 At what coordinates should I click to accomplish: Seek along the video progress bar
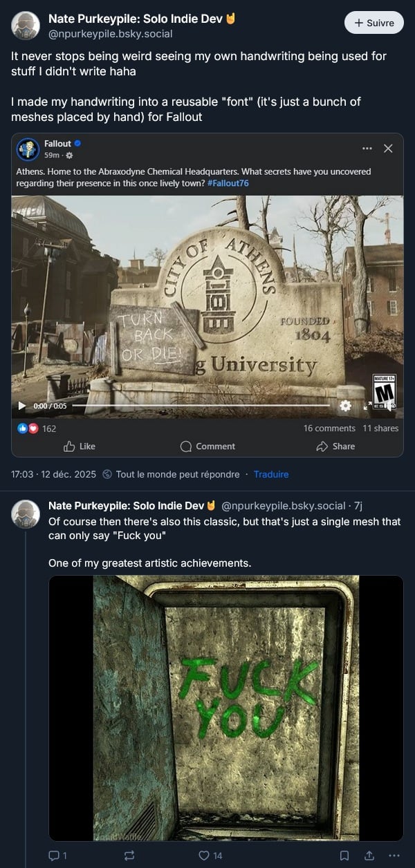201,406
